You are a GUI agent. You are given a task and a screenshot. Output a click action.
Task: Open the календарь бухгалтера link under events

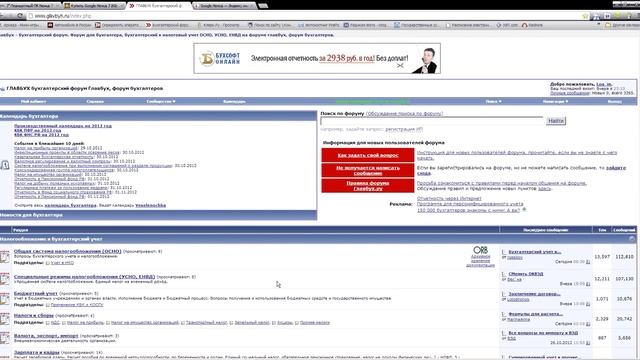pos(70,205)
